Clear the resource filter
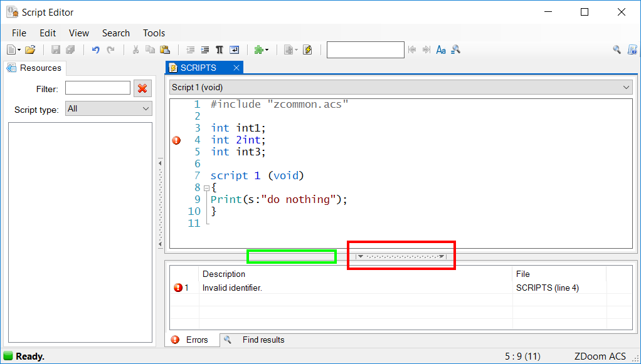 [142, 88]
